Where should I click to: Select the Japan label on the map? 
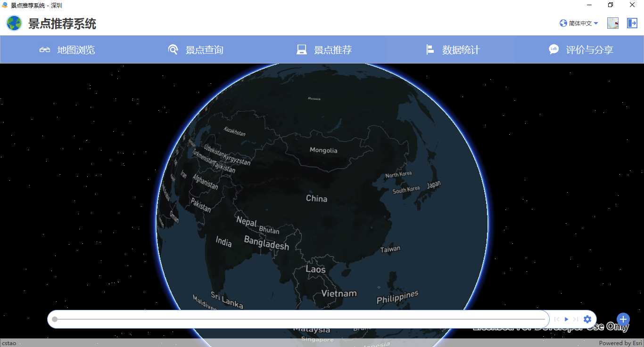click(434, 184)
